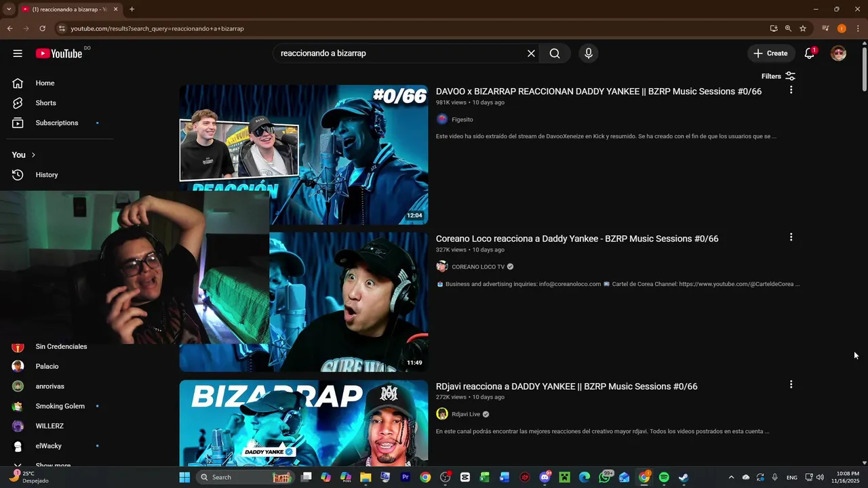Click the Create button
868x488 pixels.
[770, 54]
